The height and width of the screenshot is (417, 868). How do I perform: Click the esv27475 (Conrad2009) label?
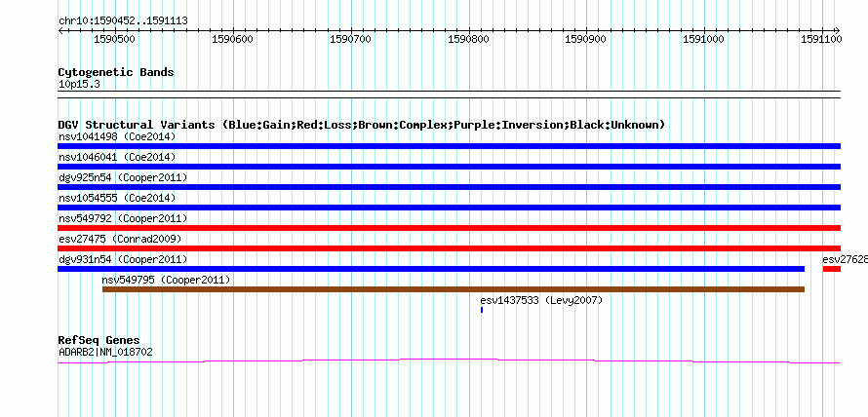coord(120,239)
